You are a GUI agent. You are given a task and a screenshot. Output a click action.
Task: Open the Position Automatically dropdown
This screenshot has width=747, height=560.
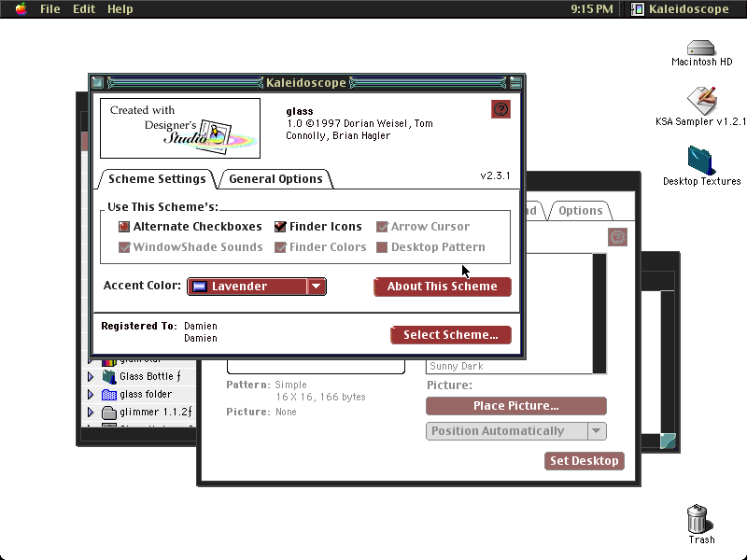click(x=516, y=431)
